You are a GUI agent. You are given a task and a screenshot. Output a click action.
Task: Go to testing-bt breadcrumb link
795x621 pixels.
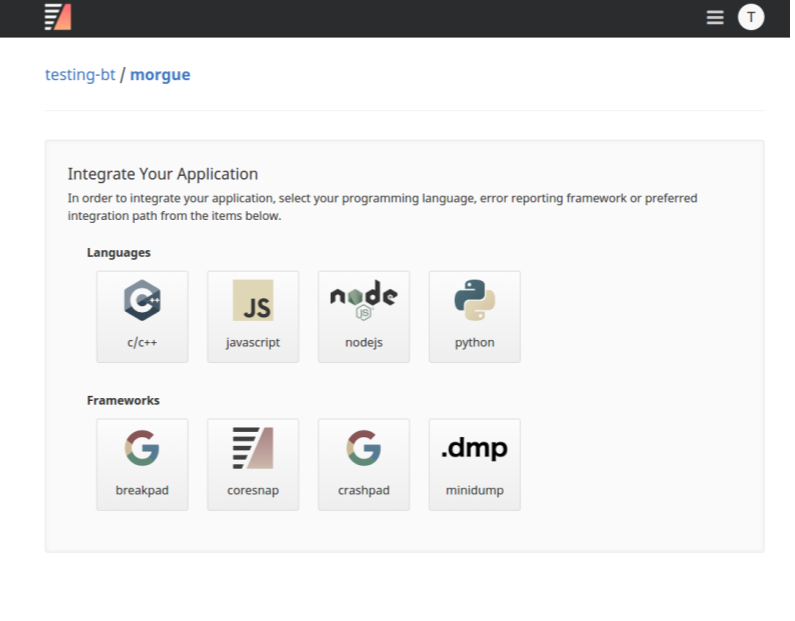point(80,75)
